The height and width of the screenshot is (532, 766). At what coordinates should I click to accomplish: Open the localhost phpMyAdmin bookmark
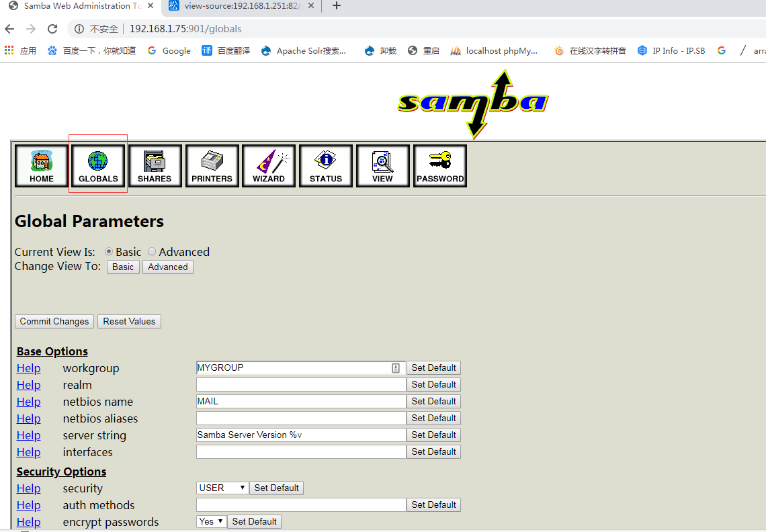coord(494,50)
